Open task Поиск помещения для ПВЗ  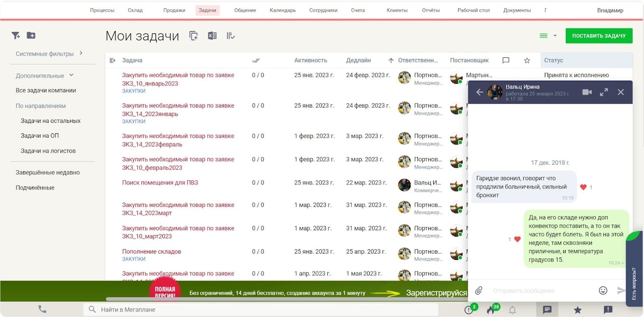point(160,182)
